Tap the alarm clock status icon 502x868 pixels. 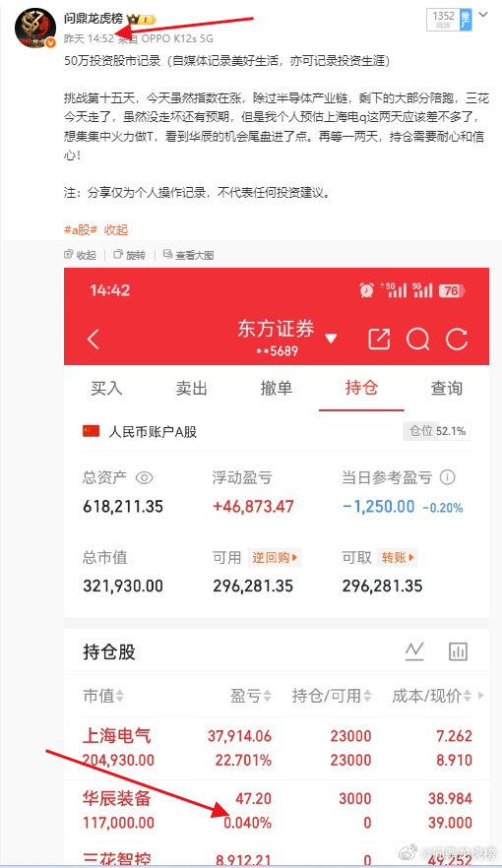[x=366, y=290]
